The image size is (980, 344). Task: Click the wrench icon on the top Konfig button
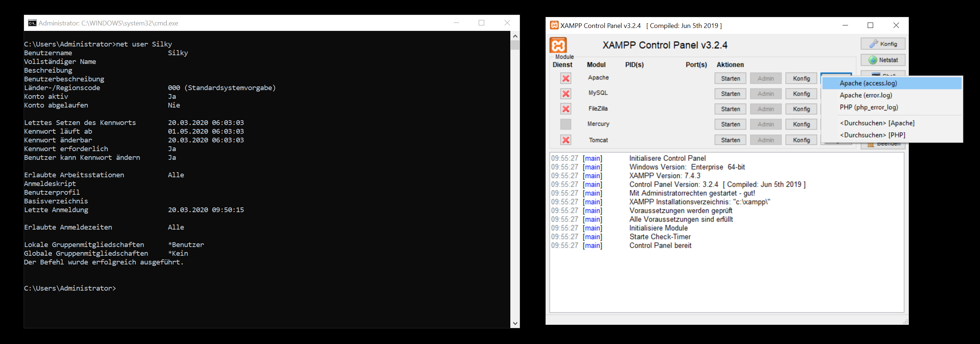(874, 44)
